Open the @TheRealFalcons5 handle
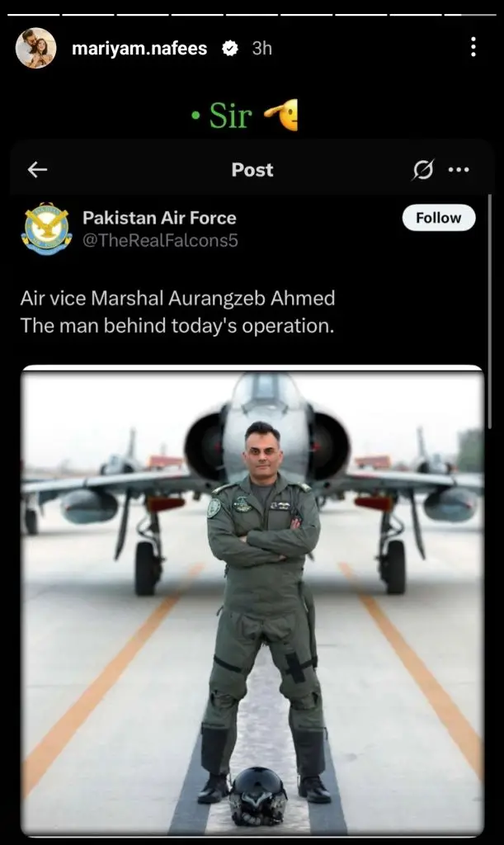504x845 pixels. (160, 240)
